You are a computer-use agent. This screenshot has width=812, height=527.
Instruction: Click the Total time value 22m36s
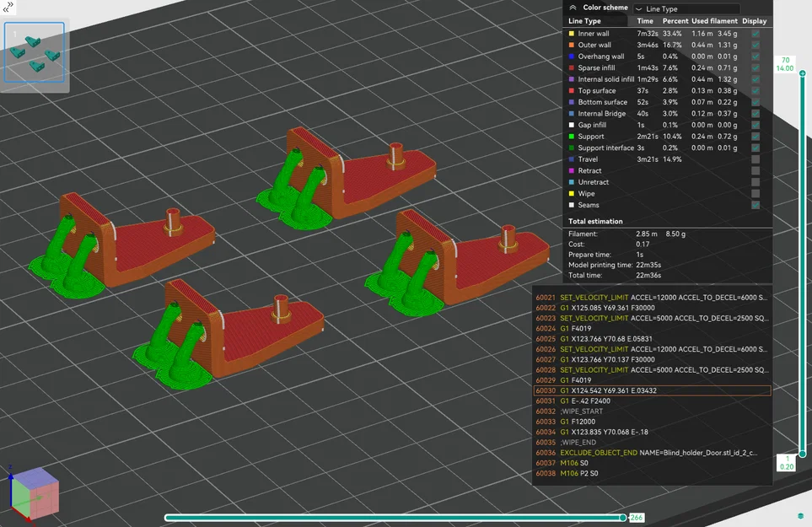[x=648, y=276]
